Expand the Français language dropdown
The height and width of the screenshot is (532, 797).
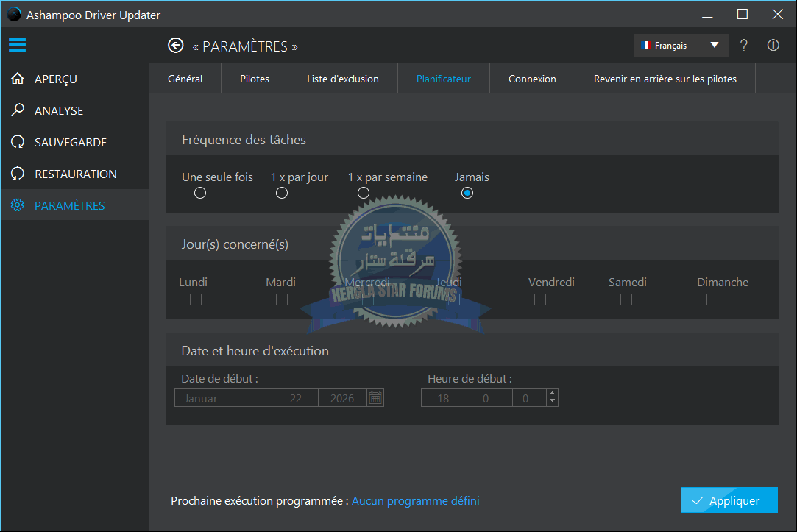click(x=681, y=46)
